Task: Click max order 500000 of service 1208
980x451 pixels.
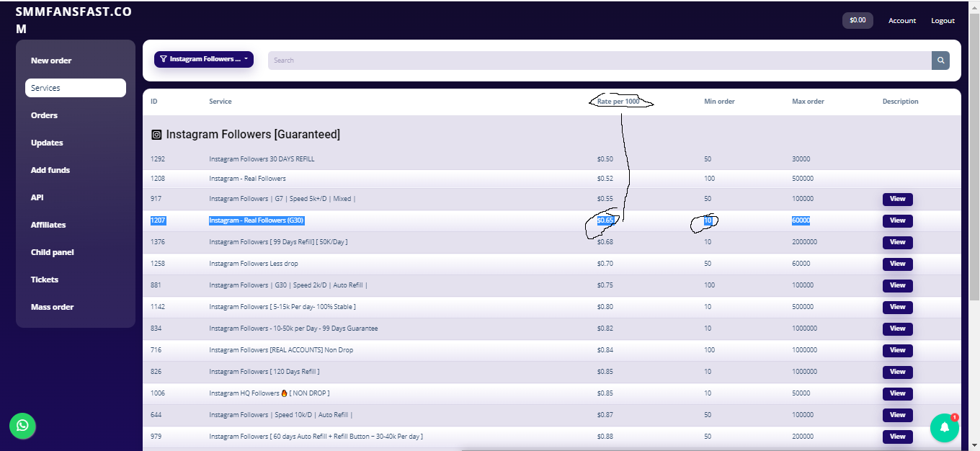Action: point(803,179)
